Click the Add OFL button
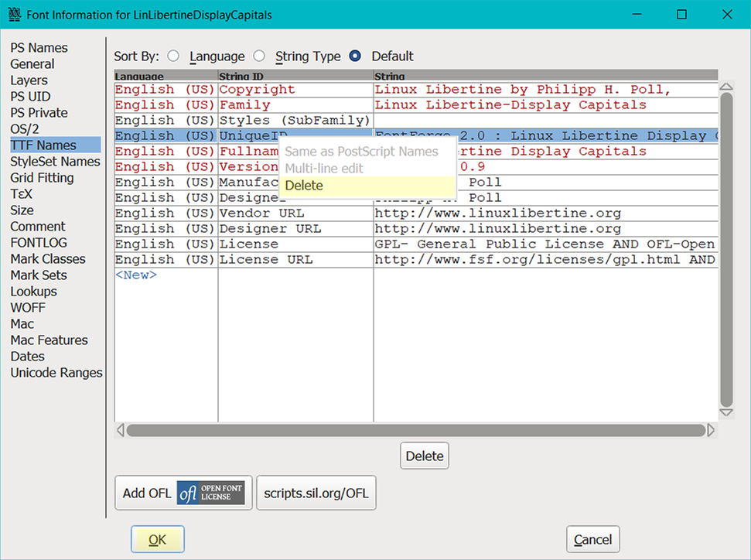 click(183, 493)
